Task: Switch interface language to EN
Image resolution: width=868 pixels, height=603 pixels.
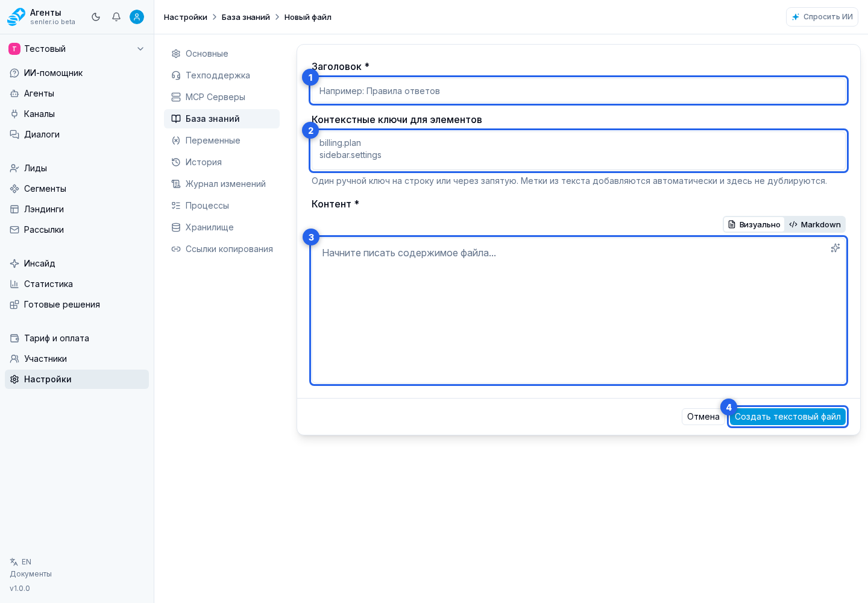Action: (21, 562)
